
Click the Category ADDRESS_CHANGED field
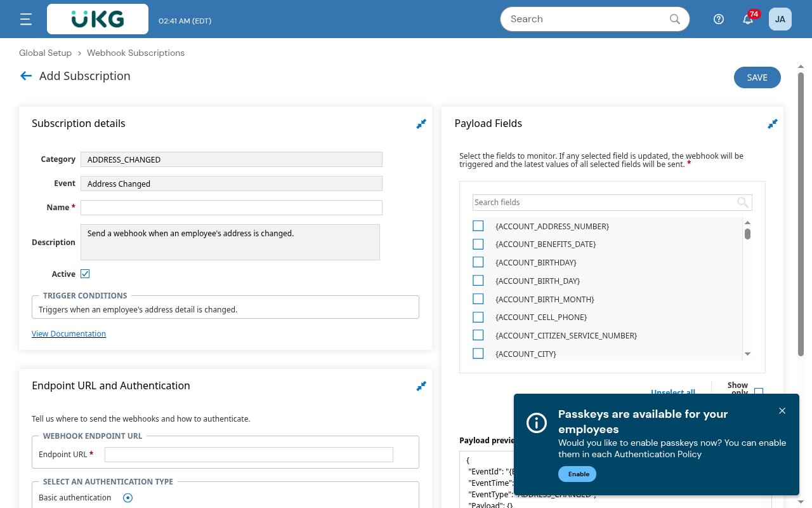[232, 159]
